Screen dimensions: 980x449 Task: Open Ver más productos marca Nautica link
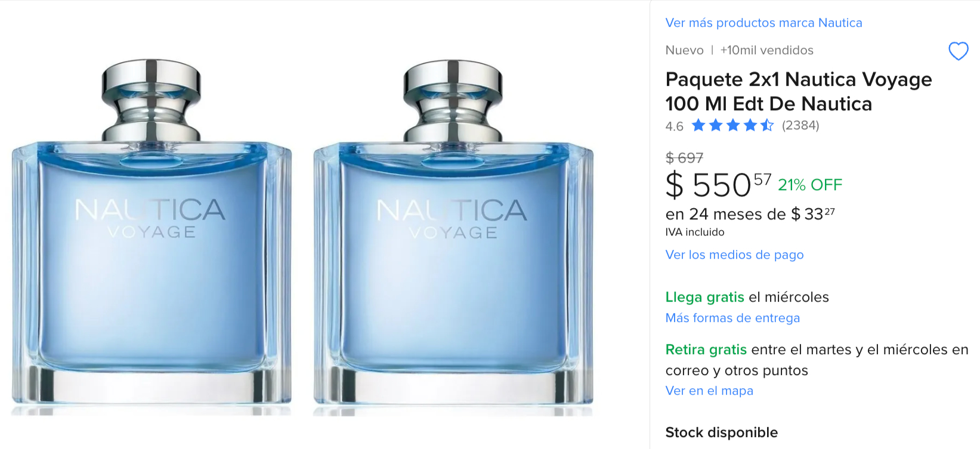pyautogui.click(x=763, y=23)
